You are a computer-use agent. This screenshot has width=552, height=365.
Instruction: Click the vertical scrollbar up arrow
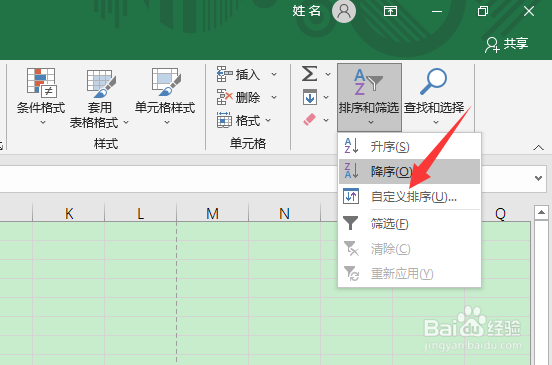[x=541, y=213]
